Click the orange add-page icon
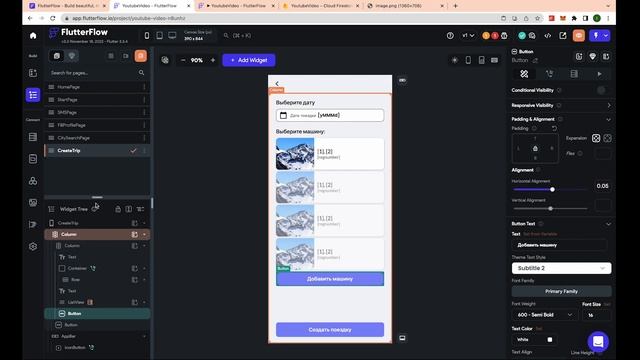 click(140, 56)
